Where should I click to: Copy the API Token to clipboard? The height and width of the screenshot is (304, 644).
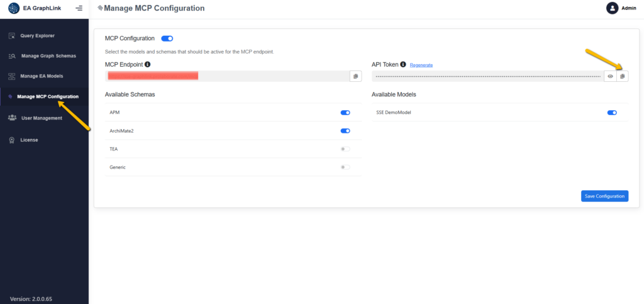(622, 76)
